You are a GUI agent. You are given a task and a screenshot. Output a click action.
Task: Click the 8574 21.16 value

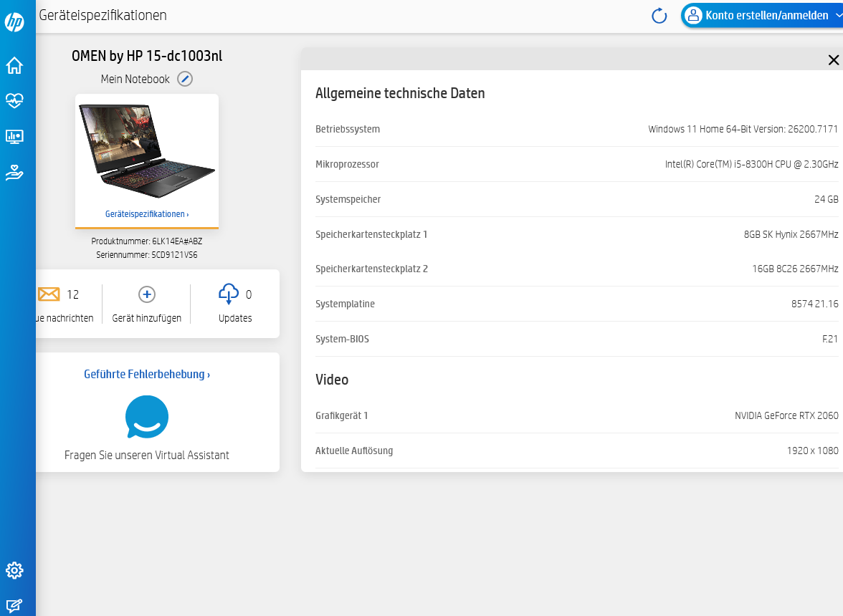coord(814,304)
